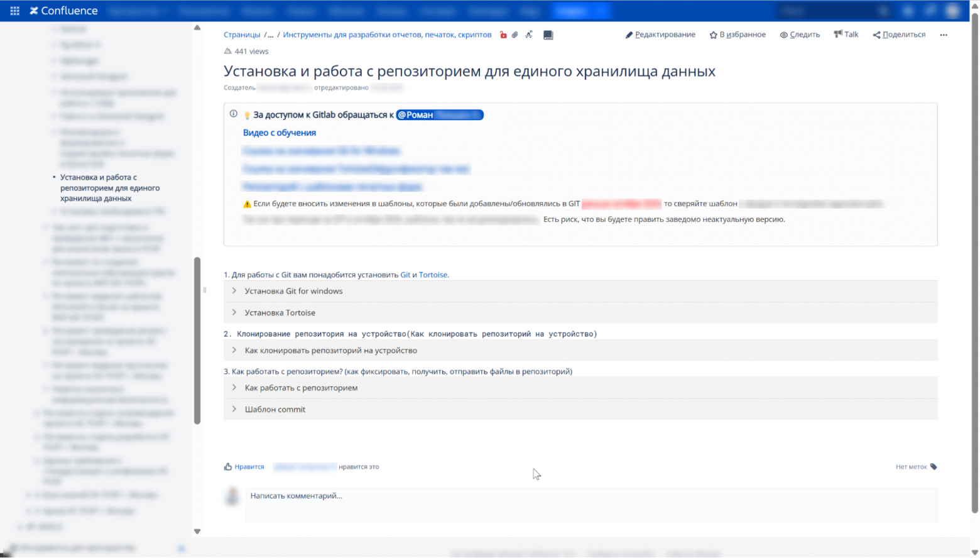Open reading mode with the book icon

pyautogui.click(x=548, y=35)
